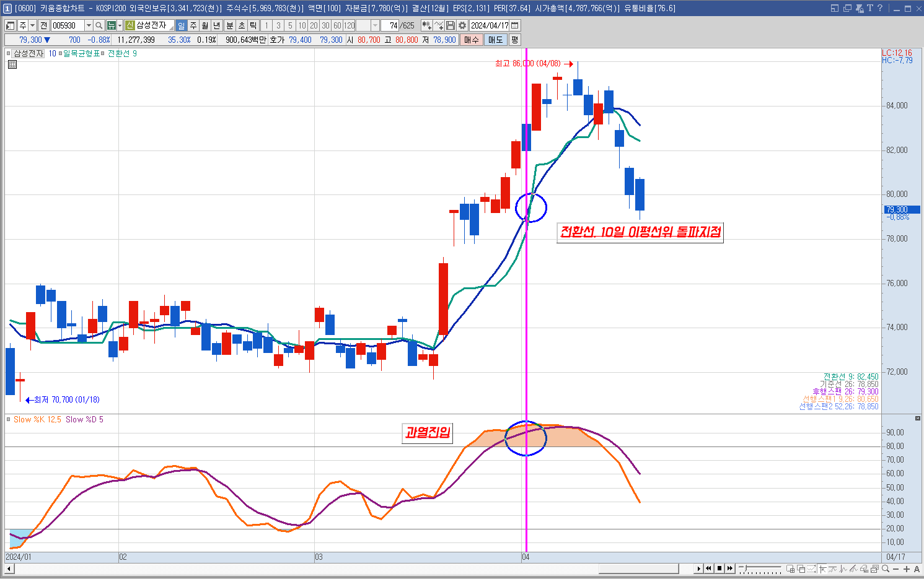924x579 pixels.
Task: Switch to 년 yearly period
Action: [216, 25]
